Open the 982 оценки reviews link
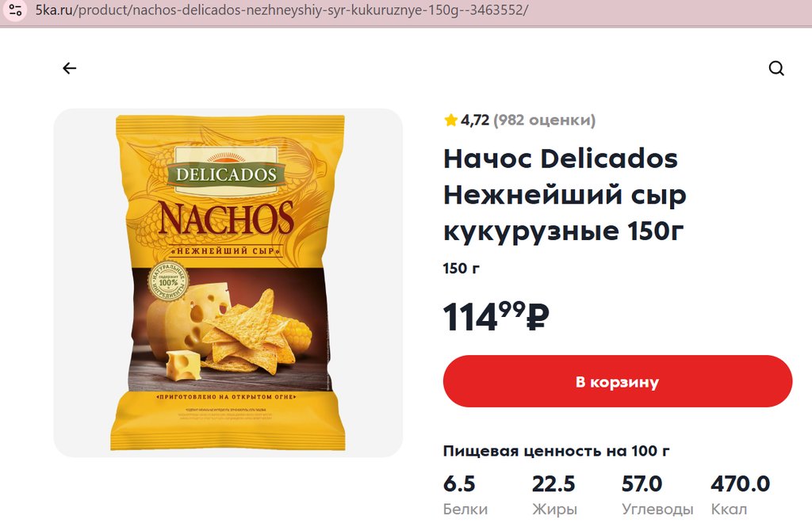The image size is (812, 531). point(544,120)
